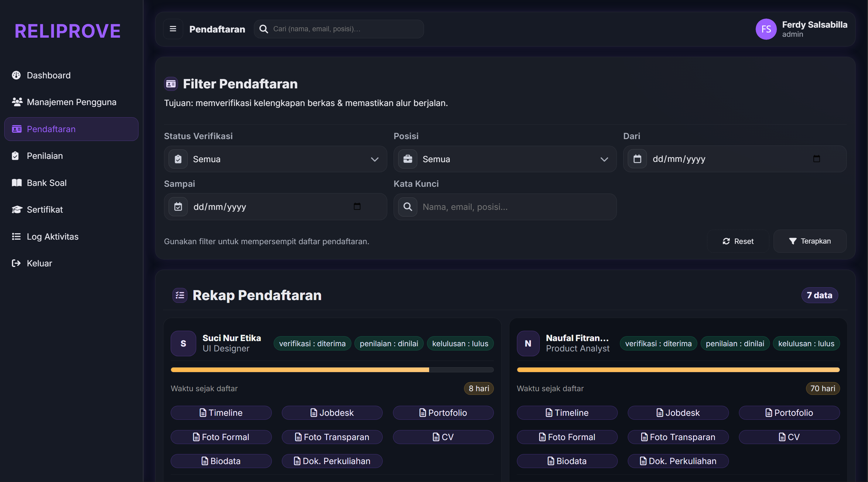Click the Ferdy Salsabilla user name
The height and width of the screenshot is (482, 868).
815,25
